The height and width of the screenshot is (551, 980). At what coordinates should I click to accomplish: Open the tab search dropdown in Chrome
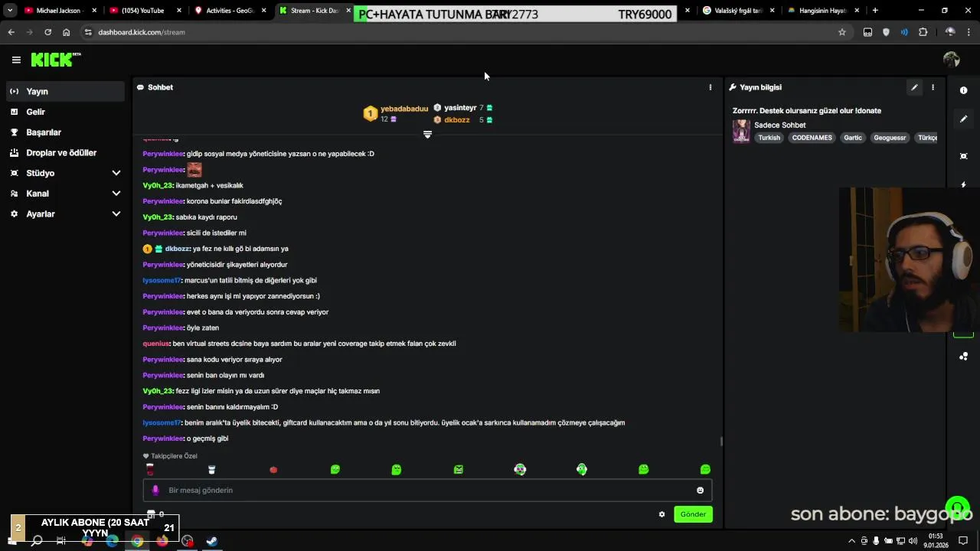[10, 11]
